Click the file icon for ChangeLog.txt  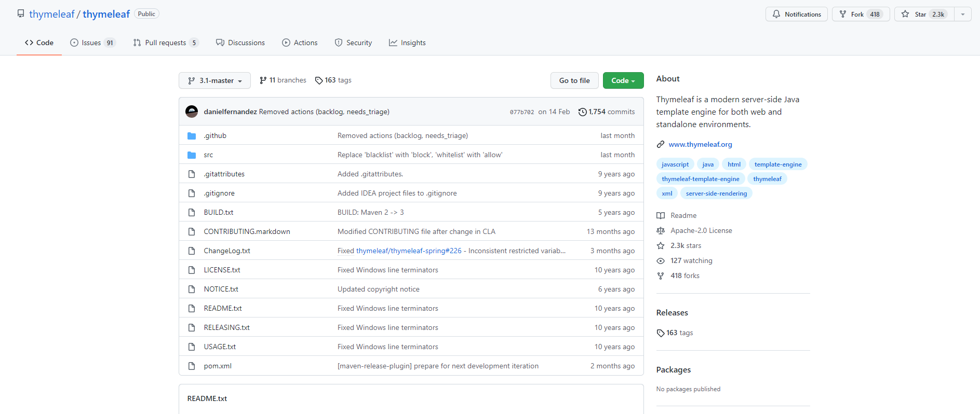point(192,251)
